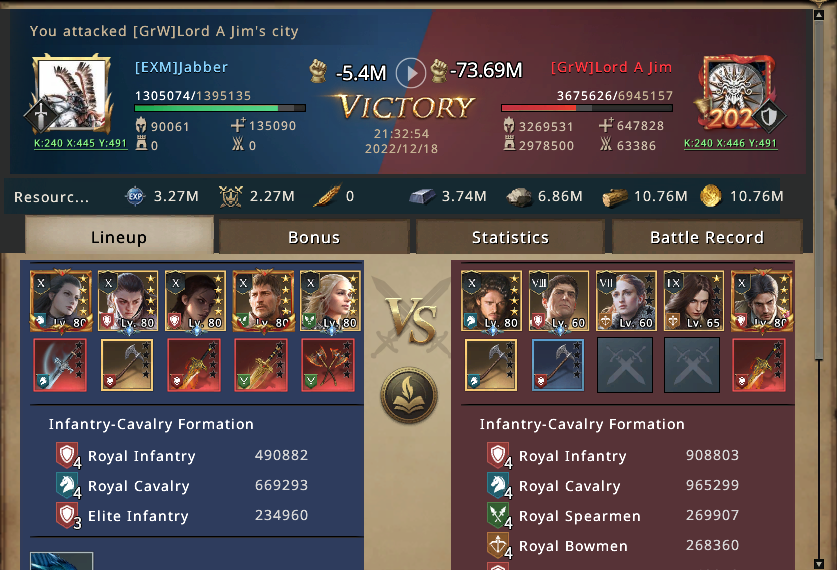Open the book flame icon below VS
Screen dimensions: 837x570
tap(409, 395)
